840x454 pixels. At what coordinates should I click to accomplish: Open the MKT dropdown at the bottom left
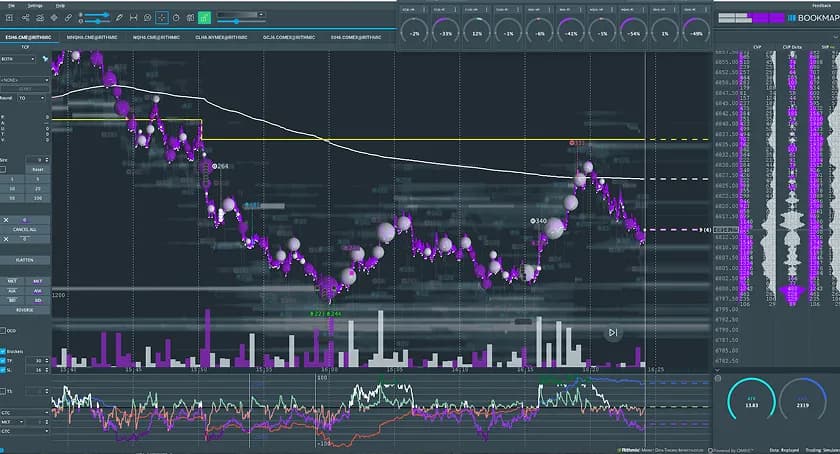[x=12, y=422]
